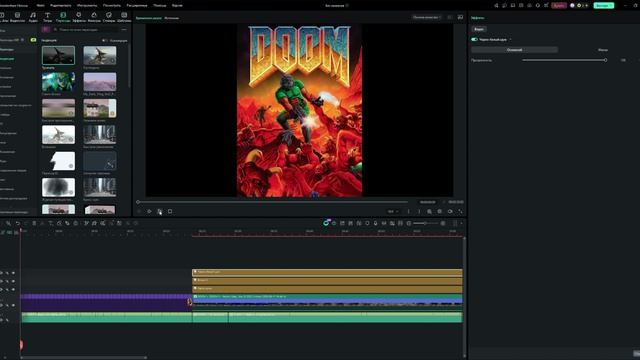
Task: Click the timeline zoom slider
Action: pos(425,223)
